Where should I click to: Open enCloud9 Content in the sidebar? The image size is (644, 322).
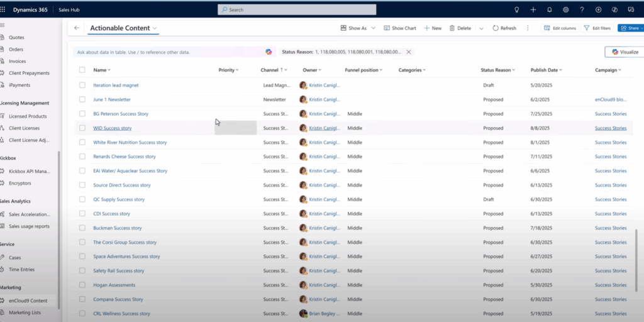point(28,301)
